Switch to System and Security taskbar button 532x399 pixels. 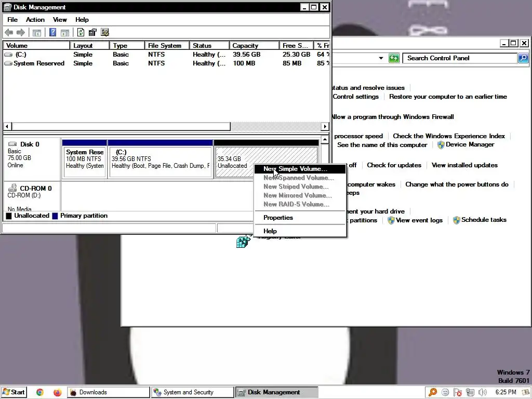[x=192, y=392]
